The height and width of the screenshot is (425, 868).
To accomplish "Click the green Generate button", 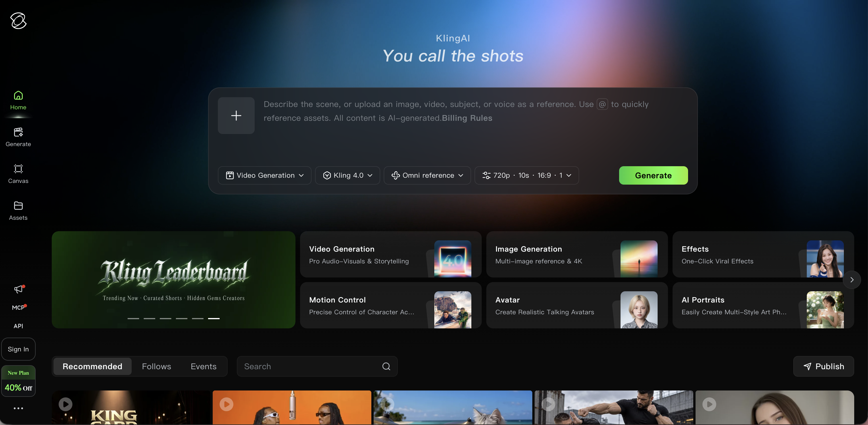I will click(x=653, y=175).
